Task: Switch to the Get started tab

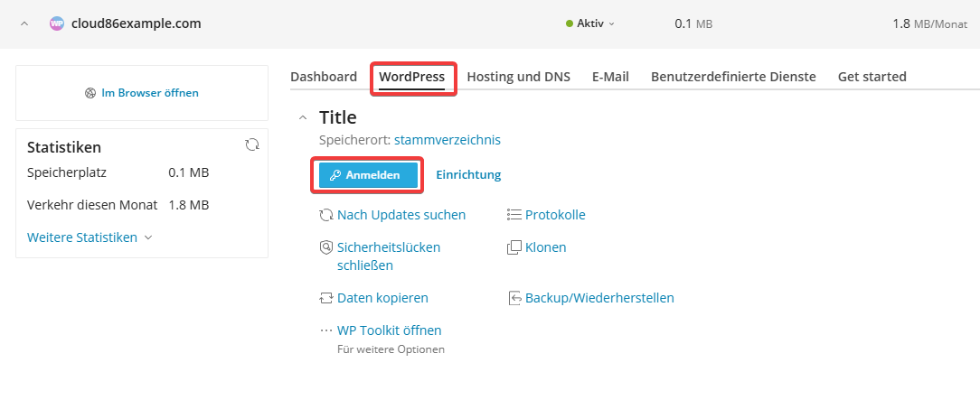Action: click(x=872, y=77)
